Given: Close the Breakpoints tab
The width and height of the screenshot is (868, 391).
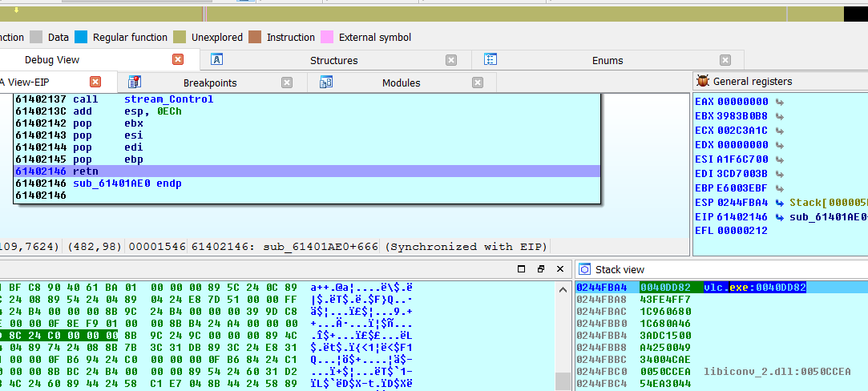Looking at the screenshot, I should point(287,83).
